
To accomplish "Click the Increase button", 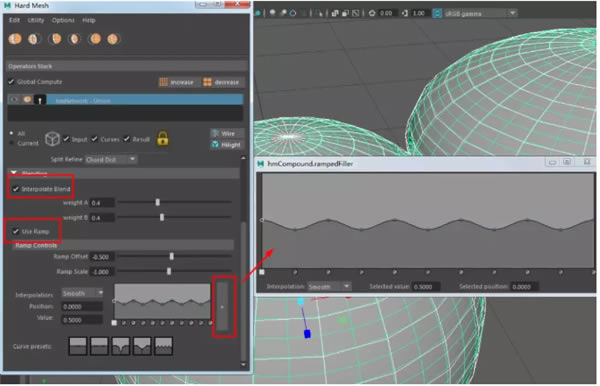I will click(x=179, y=82).
